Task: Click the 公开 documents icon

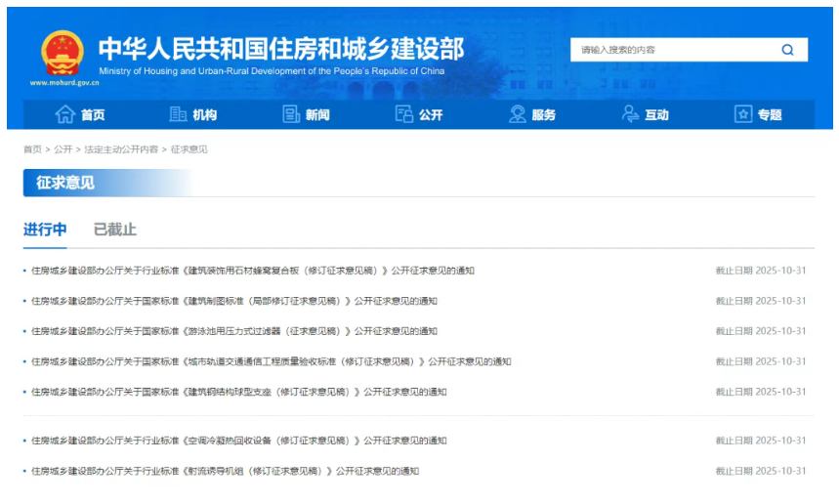Action: coord(403,114)
